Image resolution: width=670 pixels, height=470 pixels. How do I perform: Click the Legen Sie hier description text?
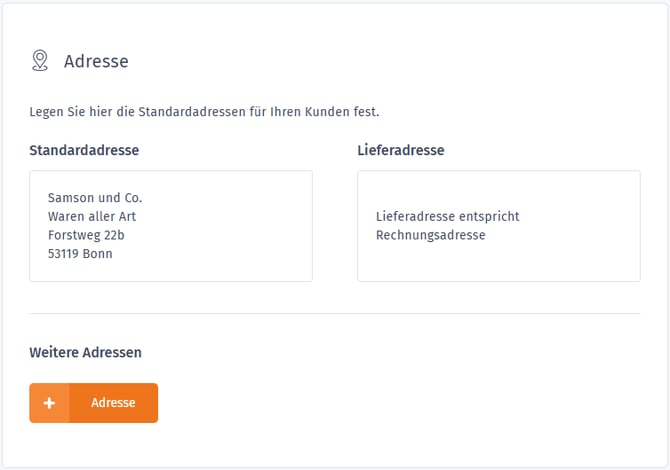[x=204, y=110]
